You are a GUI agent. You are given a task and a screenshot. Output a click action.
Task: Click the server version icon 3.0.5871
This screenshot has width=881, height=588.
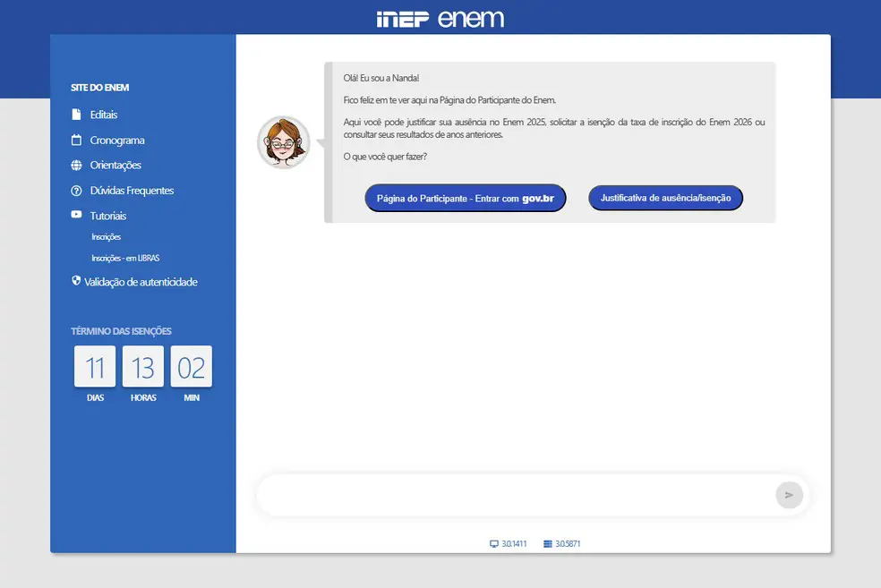[548, 543]
